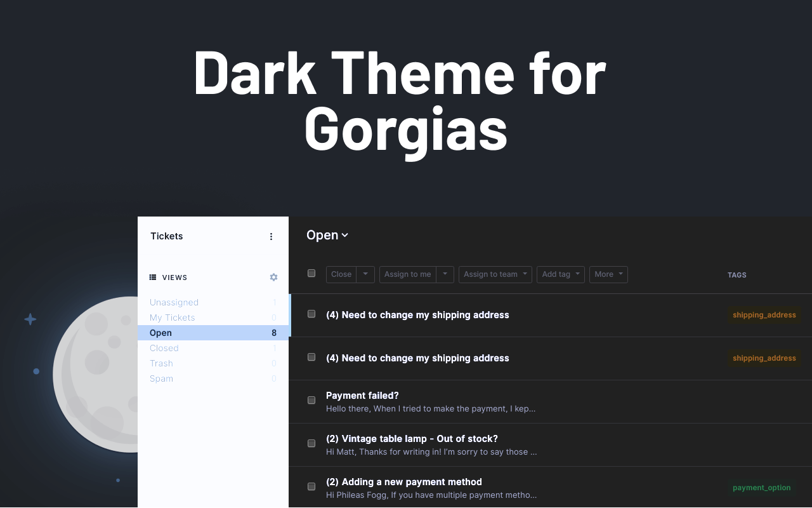Check the 'Vintage table lamp' ticket checkbox
Viewport: 812px width, 508px height.
click(311, 443)
